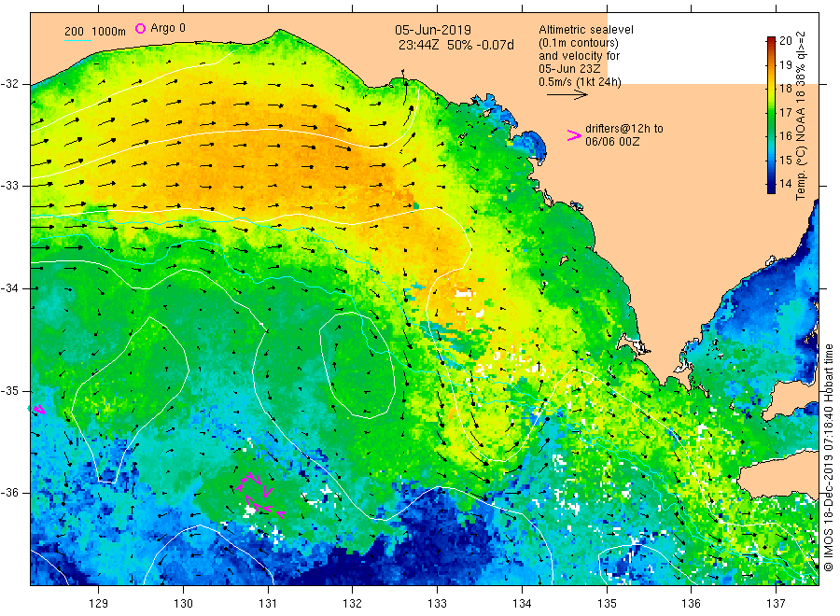Click the '0.5m/s (1kt 24h)' label
840x616 pixels.
click(581, 82)
